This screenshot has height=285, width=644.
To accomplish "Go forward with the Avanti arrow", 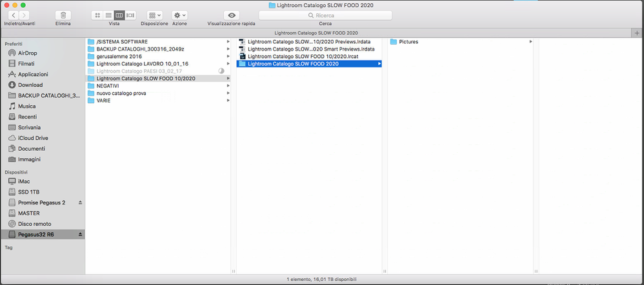I will coord(25,15).
